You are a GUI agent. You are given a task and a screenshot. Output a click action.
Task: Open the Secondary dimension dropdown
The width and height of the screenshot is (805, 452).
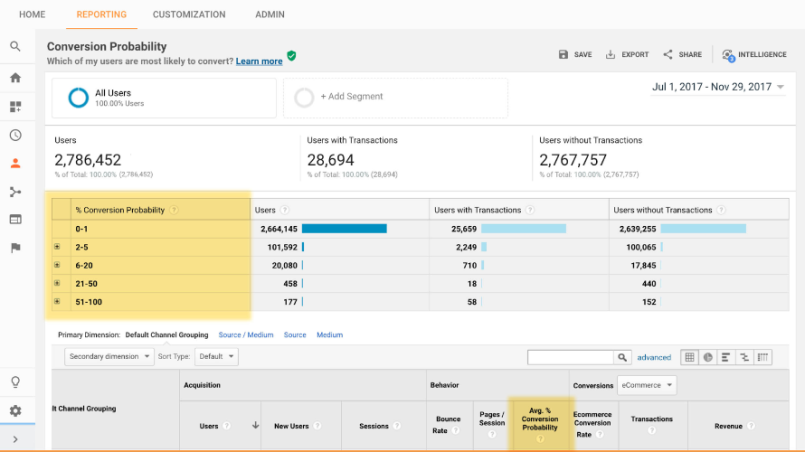[x=110, y=356]
